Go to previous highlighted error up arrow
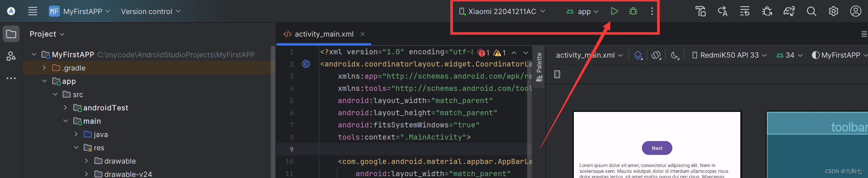 coord(514,53)
